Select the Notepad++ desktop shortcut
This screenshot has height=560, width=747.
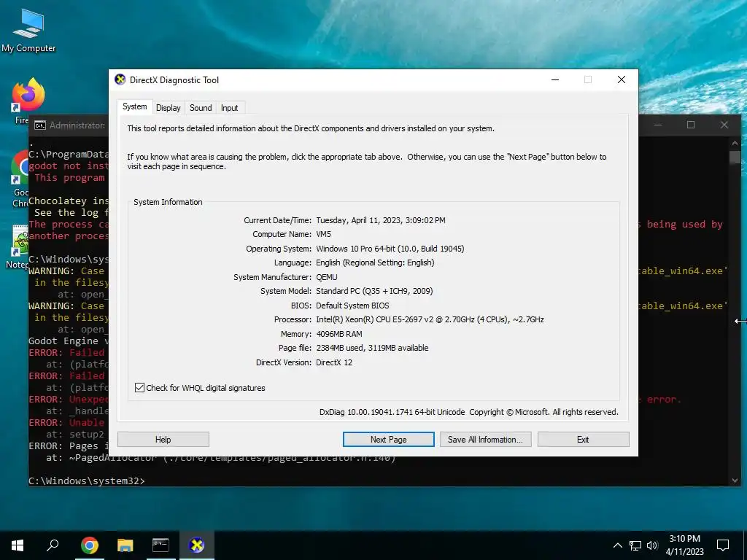(19, 246)
